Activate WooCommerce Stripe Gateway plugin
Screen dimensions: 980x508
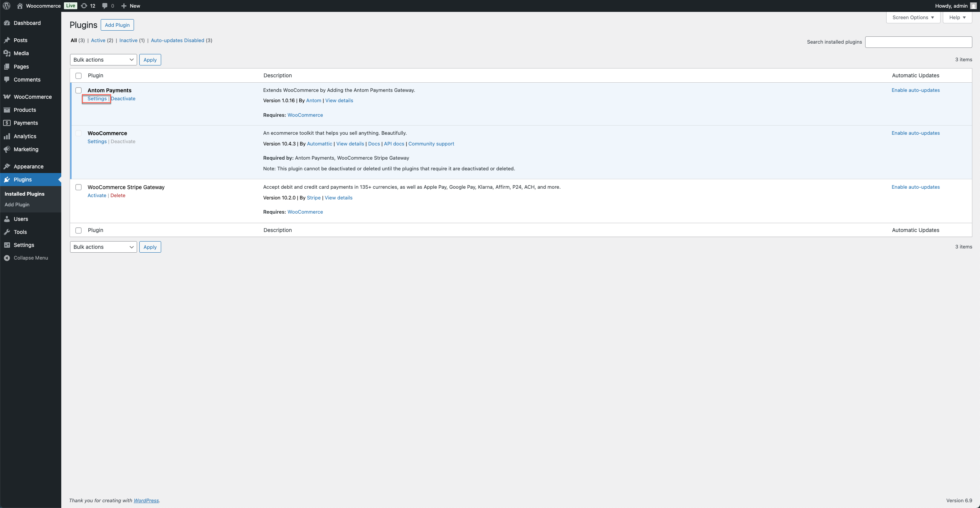[97, 195]
